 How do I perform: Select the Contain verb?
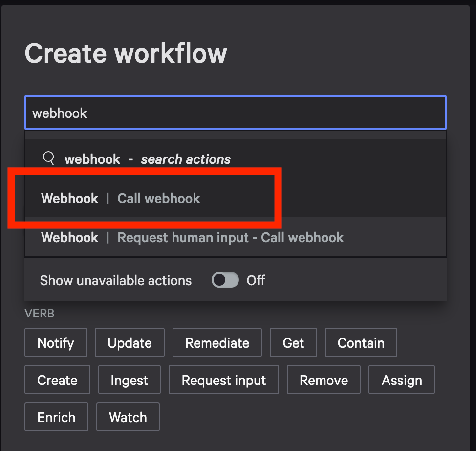[x=361, y=342]
